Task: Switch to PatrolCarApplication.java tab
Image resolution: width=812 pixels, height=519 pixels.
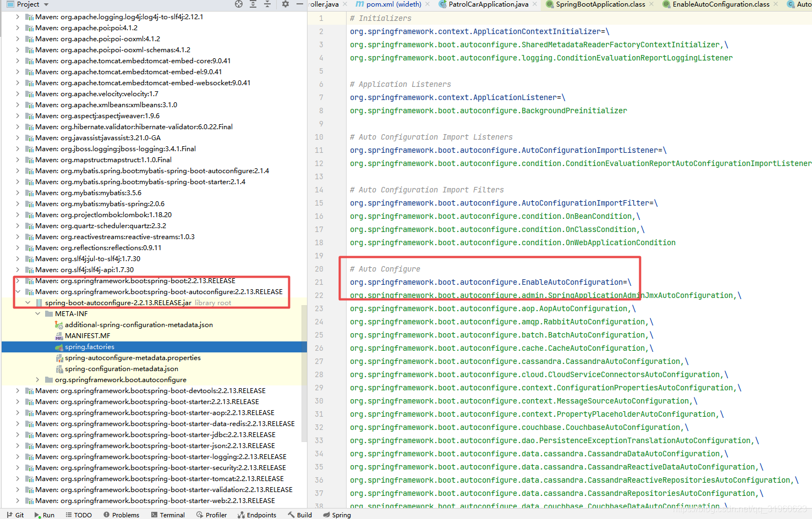Action: coord(484,4)
